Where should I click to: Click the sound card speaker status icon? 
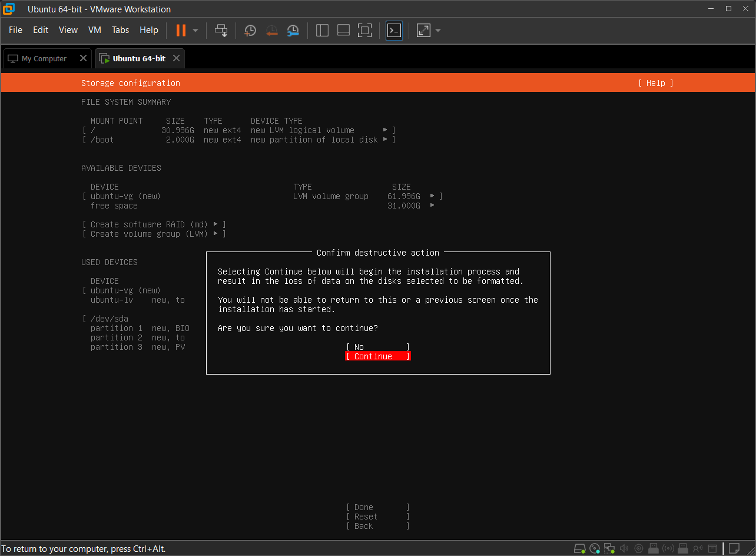624,548
